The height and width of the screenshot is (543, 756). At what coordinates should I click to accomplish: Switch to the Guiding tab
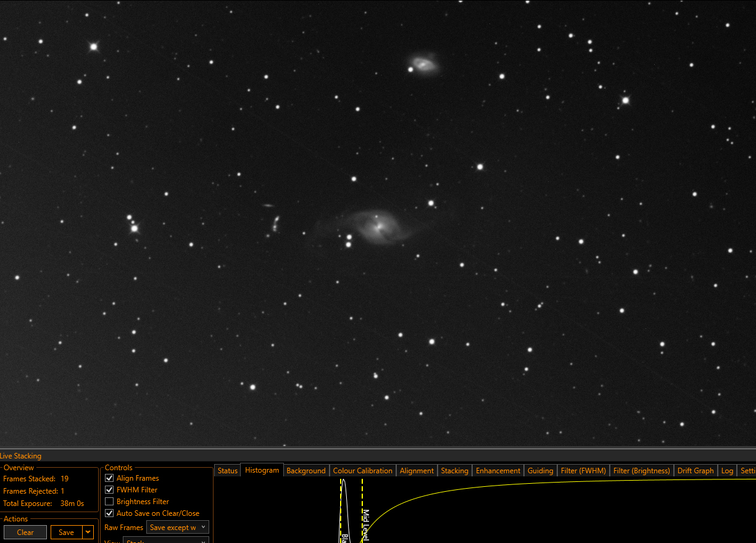(541, 471)
